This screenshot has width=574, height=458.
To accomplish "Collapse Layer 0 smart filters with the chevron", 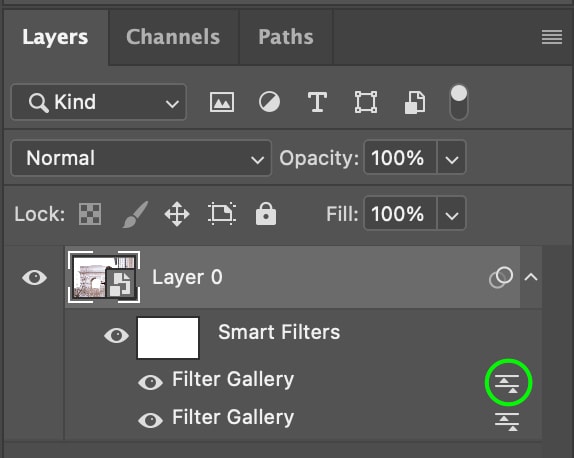I will [x=531, y=277].
